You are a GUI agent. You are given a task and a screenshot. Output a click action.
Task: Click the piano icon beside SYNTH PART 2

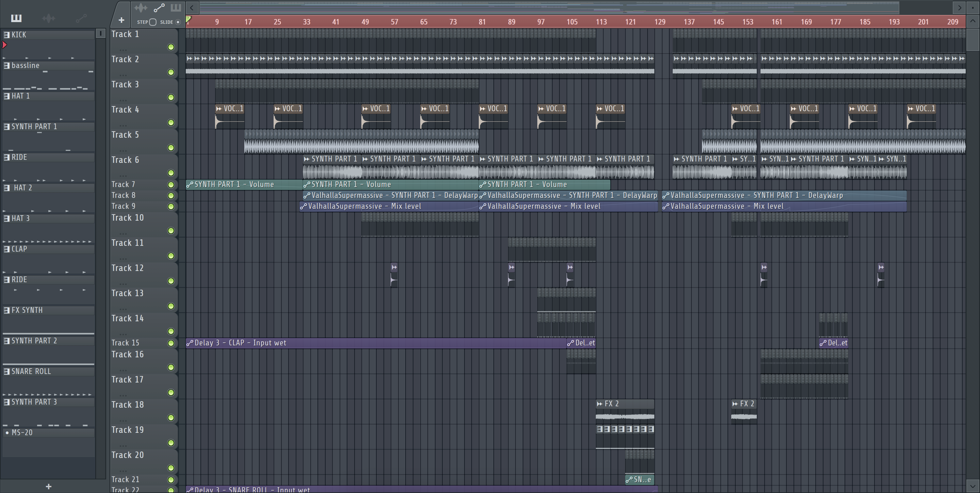click(6, 341)
